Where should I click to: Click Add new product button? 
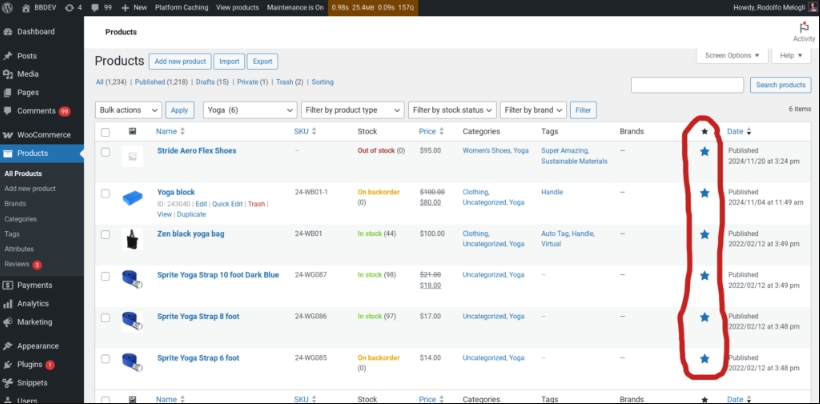pos(180,61)
